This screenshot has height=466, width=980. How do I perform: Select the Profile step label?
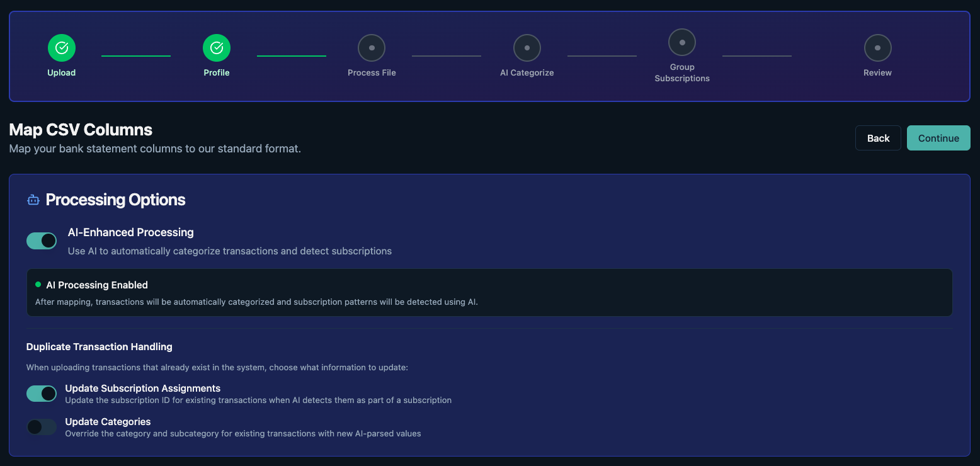click(216, 72)
